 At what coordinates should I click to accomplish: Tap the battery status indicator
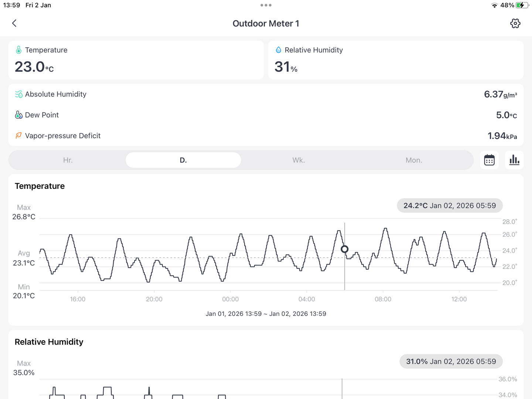click(522, 5)
